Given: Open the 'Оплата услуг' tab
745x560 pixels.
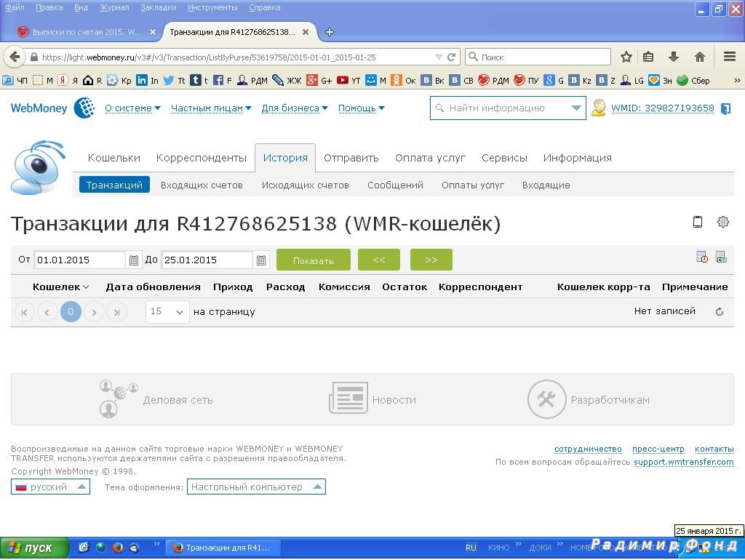Looking at the screenshot, I should (430, 158).
